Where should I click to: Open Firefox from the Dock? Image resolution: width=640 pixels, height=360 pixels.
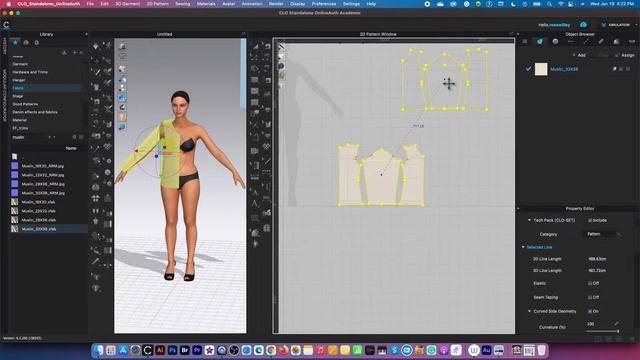[x=283, y=350]
